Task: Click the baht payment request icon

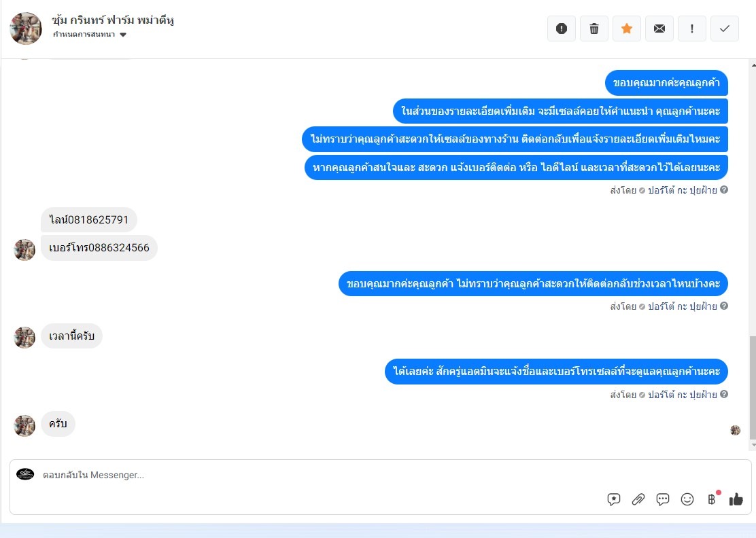Action: pyautogui.click(x=712, y=499)
